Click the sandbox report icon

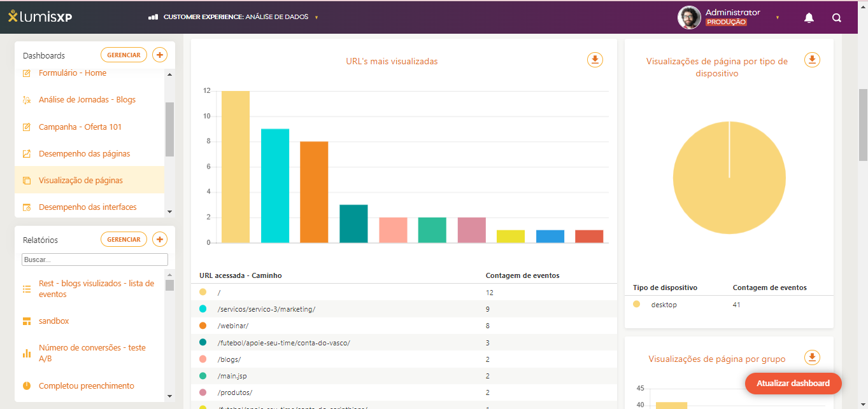tap(27, 321)
